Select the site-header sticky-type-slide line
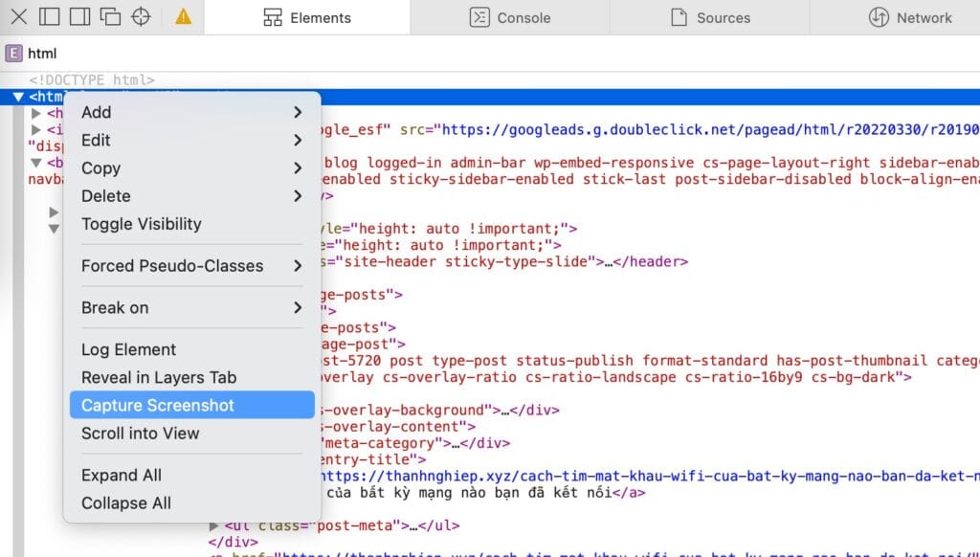Screen dimensions: 980x557 (504, 262)
